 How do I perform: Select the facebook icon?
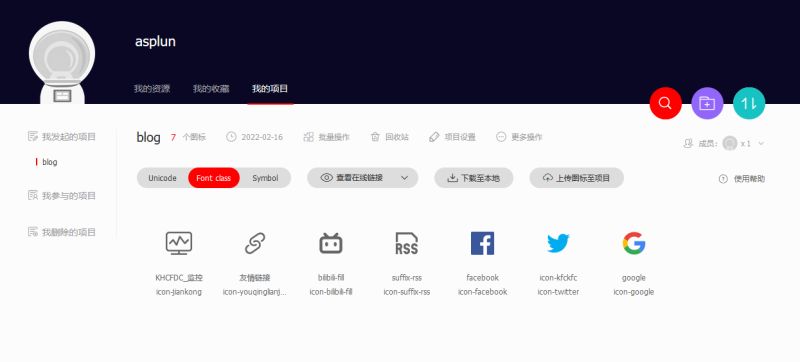coord(482,243)
